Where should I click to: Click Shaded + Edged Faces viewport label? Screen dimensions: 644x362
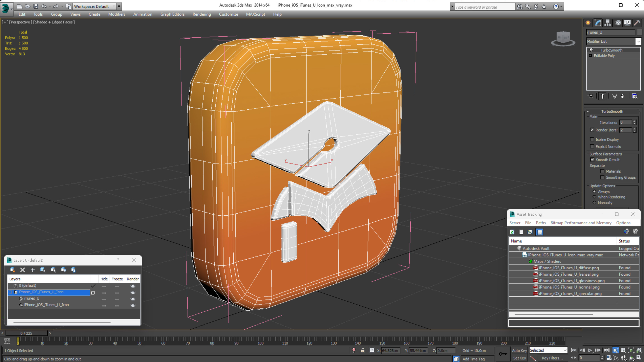point(54,22)
